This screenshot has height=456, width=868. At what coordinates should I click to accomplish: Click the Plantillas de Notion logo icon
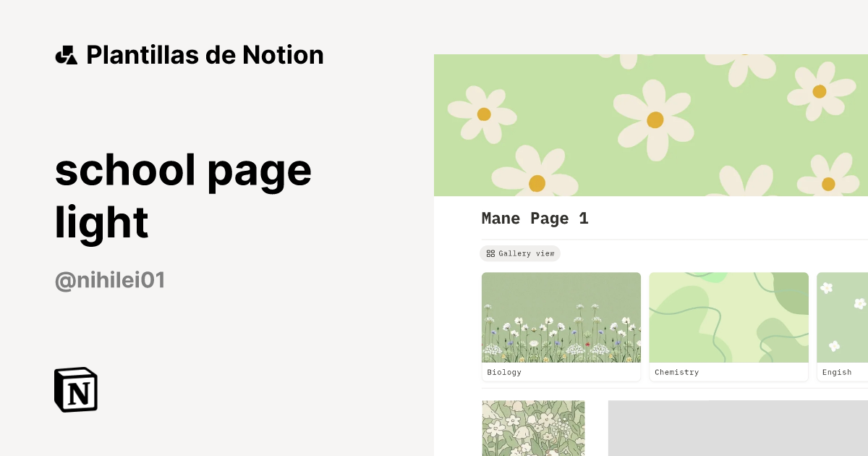(x=67, y=54)
